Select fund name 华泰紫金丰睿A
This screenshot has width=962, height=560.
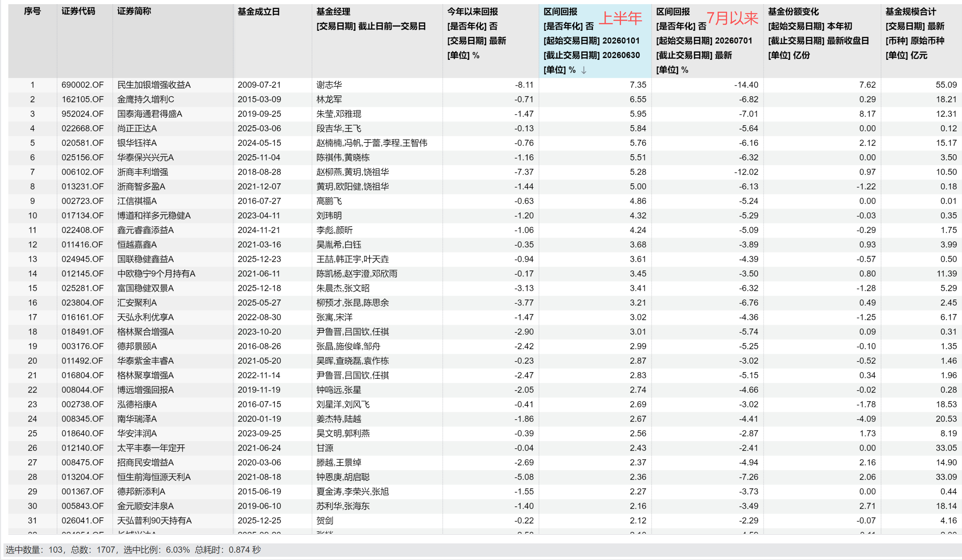click(x=145, y=360)
